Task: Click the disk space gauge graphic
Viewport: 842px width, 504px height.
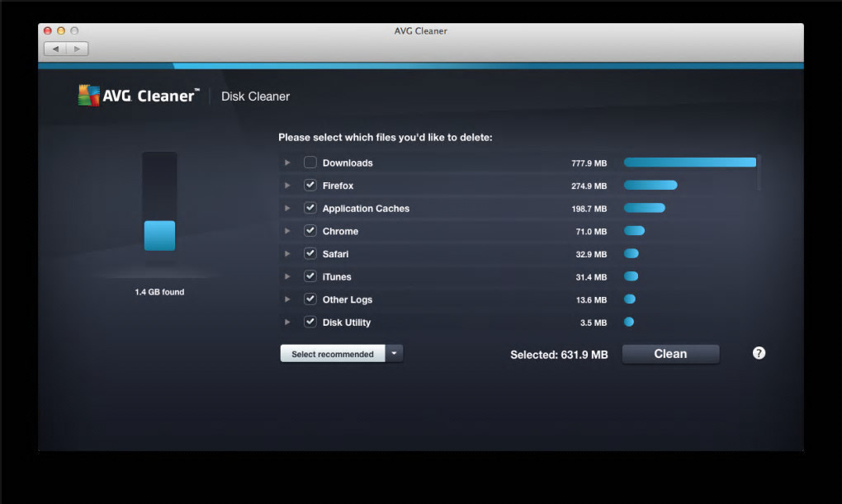Action: click(159, 202)
